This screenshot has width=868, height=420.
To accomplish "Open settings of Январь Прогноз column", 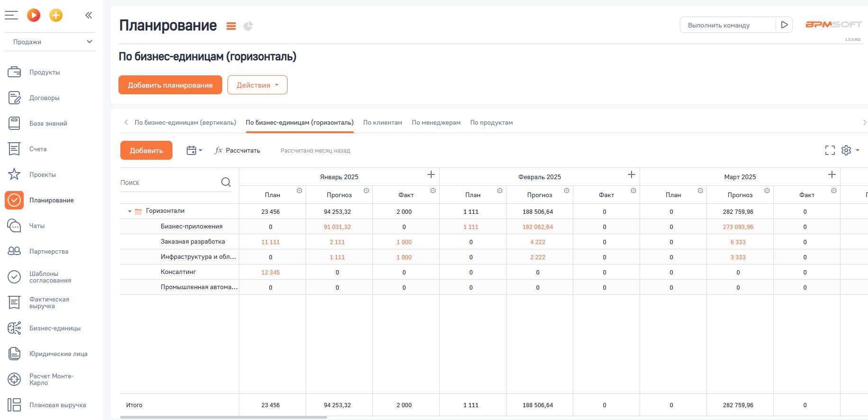I will tap(366, 191).
